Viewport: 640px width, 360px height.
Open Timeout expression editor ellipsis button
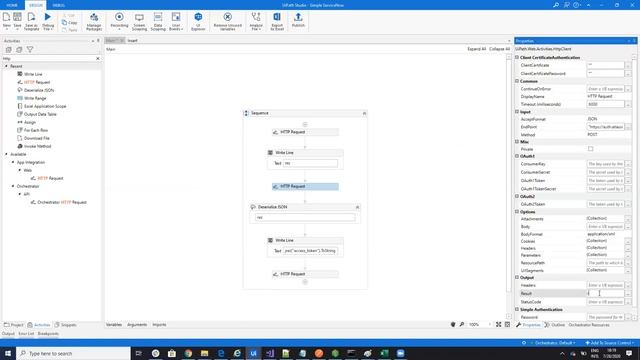click(628, 104)
